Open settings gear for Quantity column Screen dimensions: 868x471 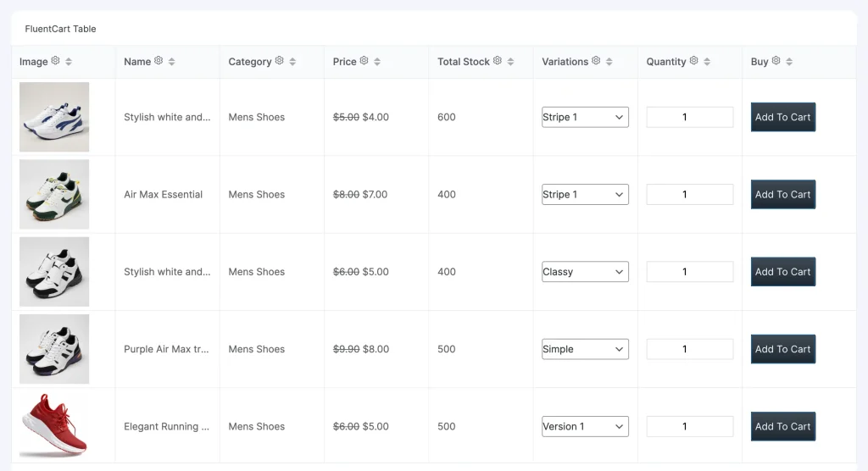(694, 61)
